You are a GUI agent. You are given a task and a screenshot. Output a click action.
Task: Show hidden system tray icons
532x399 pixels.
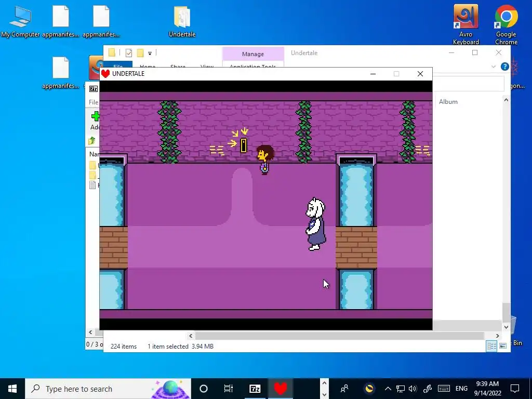388,389
